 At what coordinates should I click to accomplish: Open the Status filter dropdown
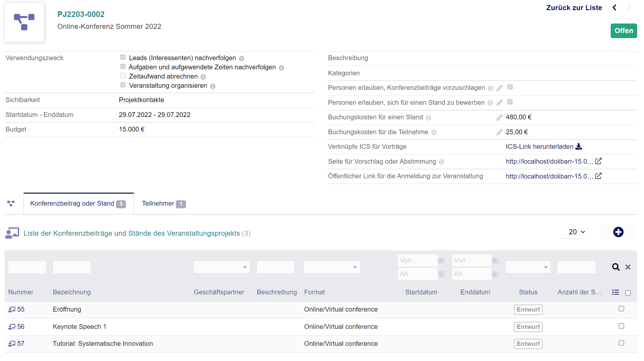pos(528,267)
